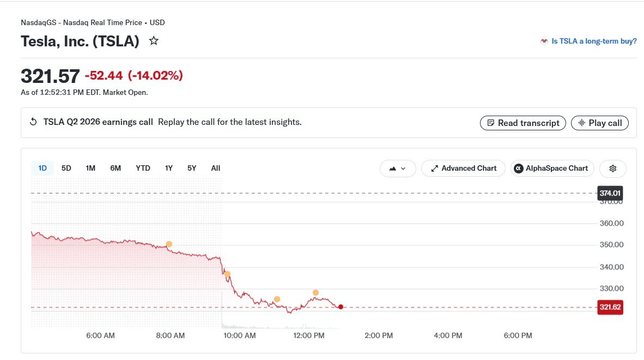Switch chart to 1M range

click(x=90, y=168)
